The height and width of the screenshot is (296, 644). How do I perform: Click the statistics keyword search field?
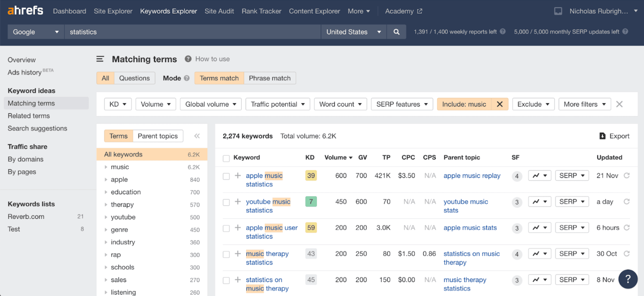192,32
